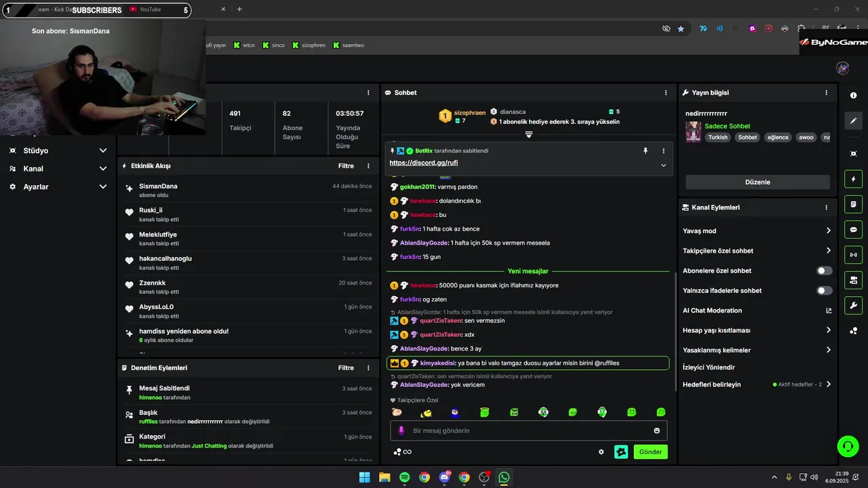
Task: Open Yasaklanmış kelimeler arrow
Action: click(828, 350)
